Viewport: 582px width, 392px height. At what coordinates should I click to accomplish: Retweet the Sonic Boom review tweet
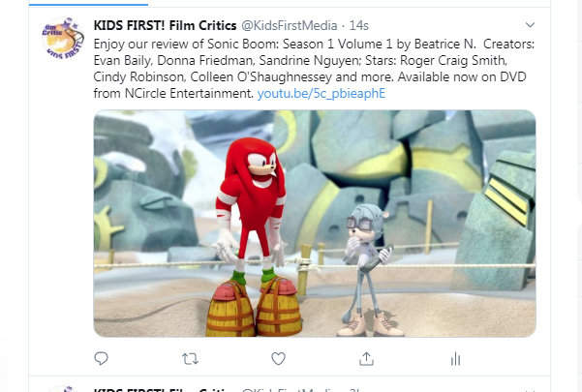pyautogui.click(x=190, y=359)
